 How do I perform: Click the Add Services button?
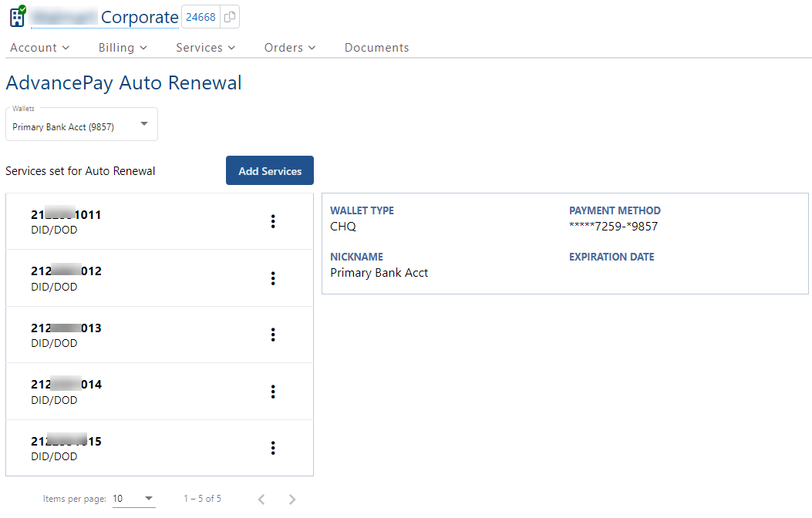pyautogui.click(x=270, y=171)
